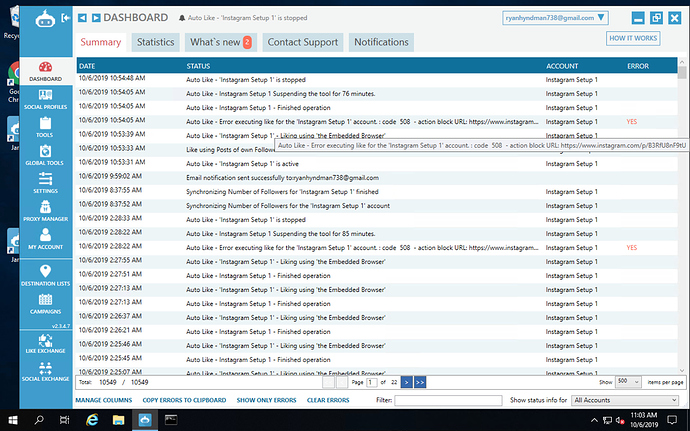This screenshot has width=690, height=431.
Task: Open Social Exchange in the sidebar
Action: 45,372
